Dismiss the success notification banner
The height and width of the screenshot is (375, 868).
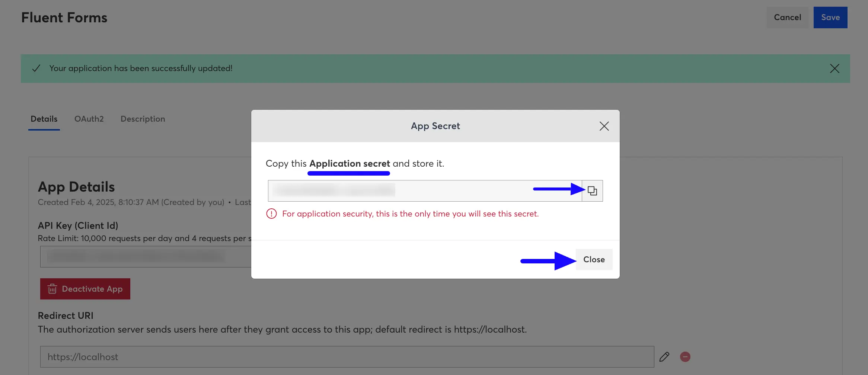pos(835,68)
